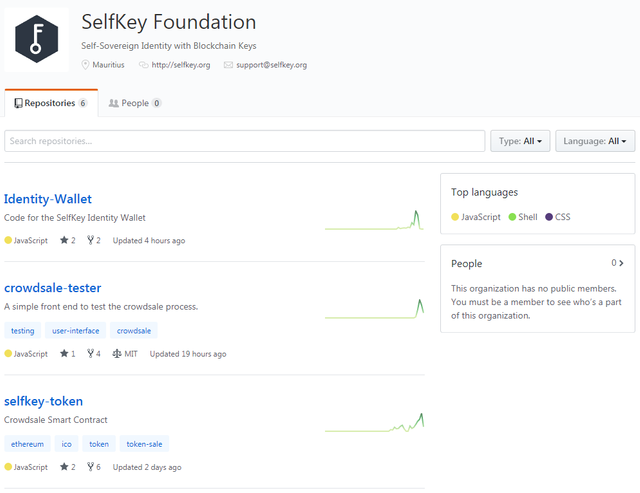The height and width of the screenshot is (493, 640).
Task: Click the people icon in People tab
Action: pyautogui.click(x=113, y=103)
